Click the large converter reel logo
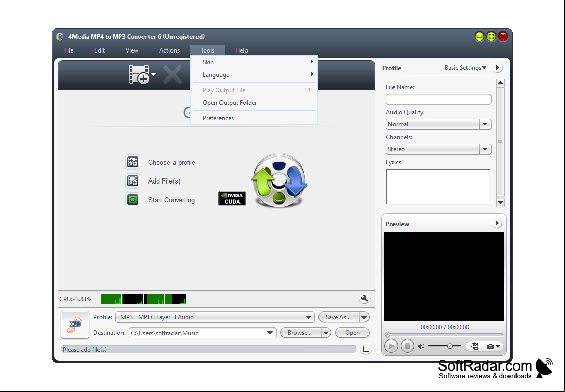This screenshot has width=565, height=392. pyautogui.click(x=279, y=180)
